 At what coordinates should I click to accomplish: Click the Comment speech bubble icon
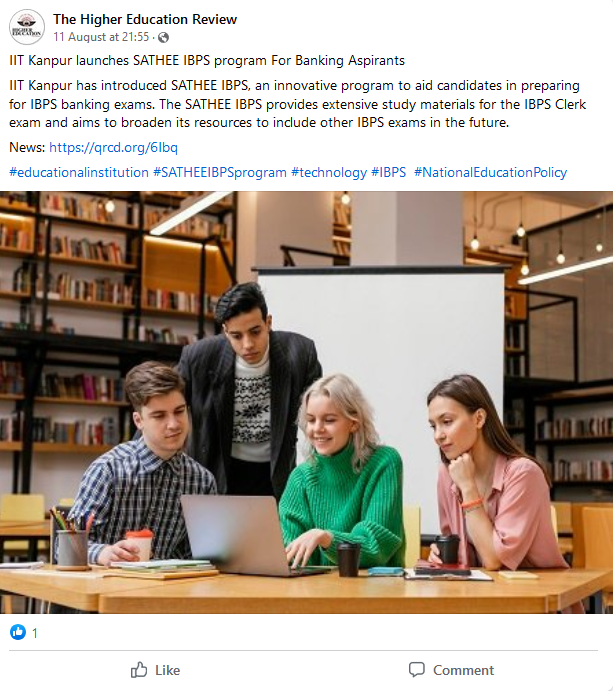[x=416, y=670]
